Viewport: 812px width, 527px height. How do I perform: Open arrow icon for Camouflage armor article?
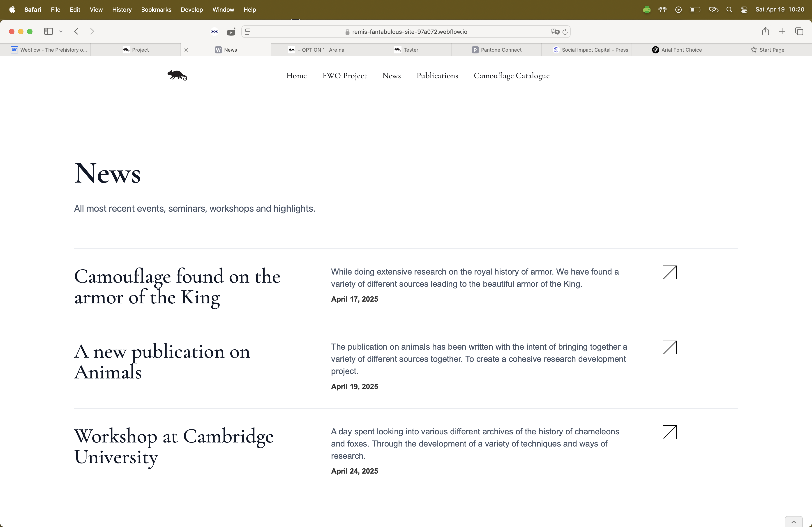670,272
